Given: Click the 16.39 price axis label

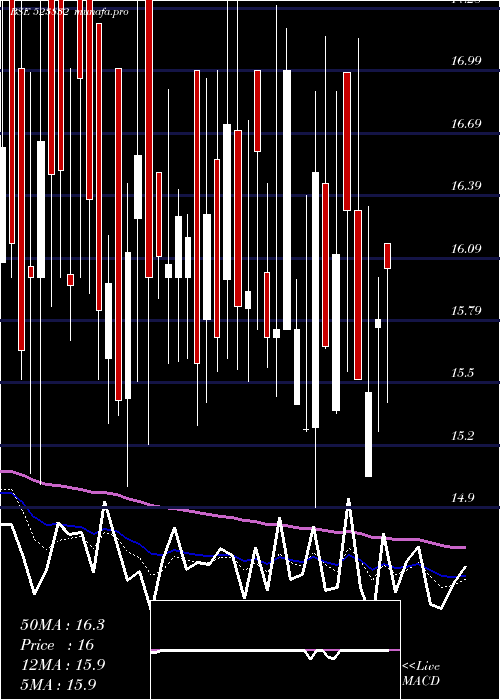Looking at the screenshot, I should click(x=466, y=185).
